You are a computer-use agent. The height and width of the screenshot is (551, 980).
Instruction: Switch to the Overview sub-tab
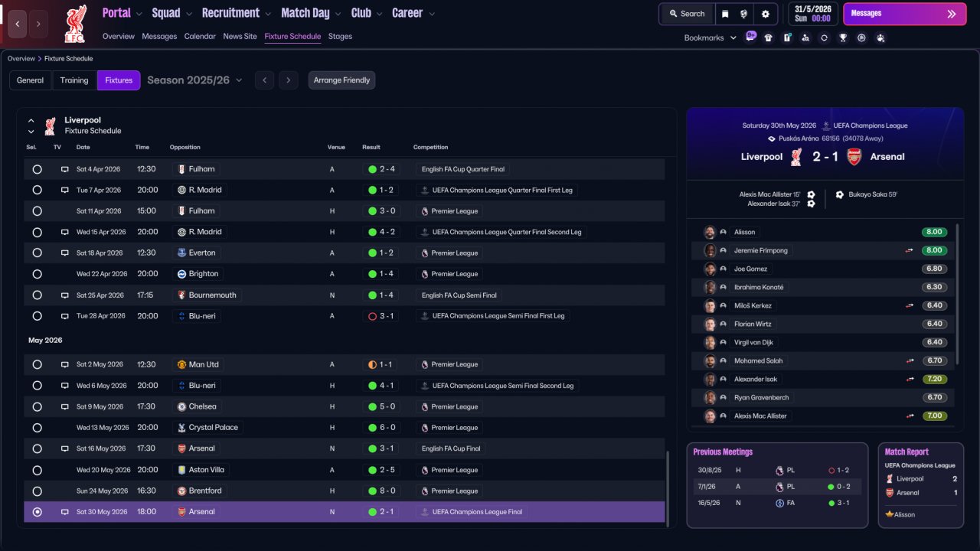tap(119, 37)
